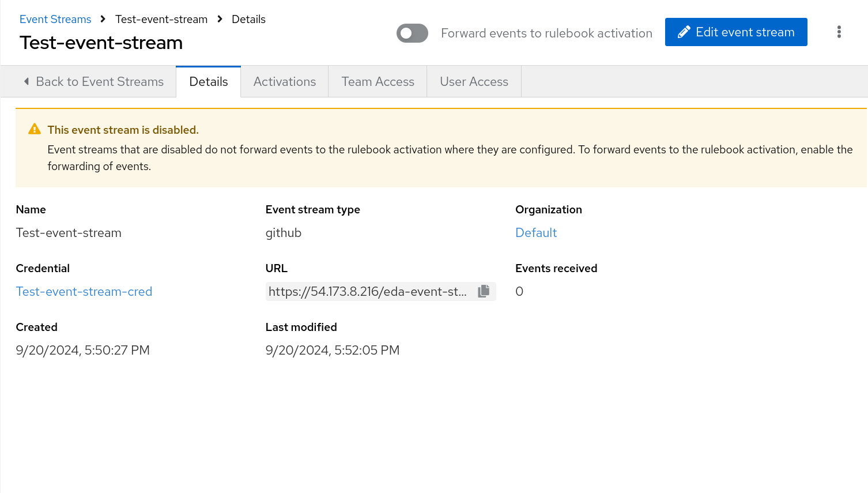Go to Event Streams via breadcrumb
Screen dimensions: 868x493
[x=55, y=19]
